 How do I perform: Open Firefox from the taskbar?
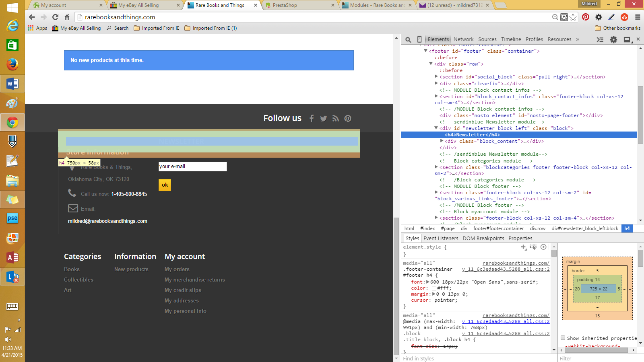12,64
